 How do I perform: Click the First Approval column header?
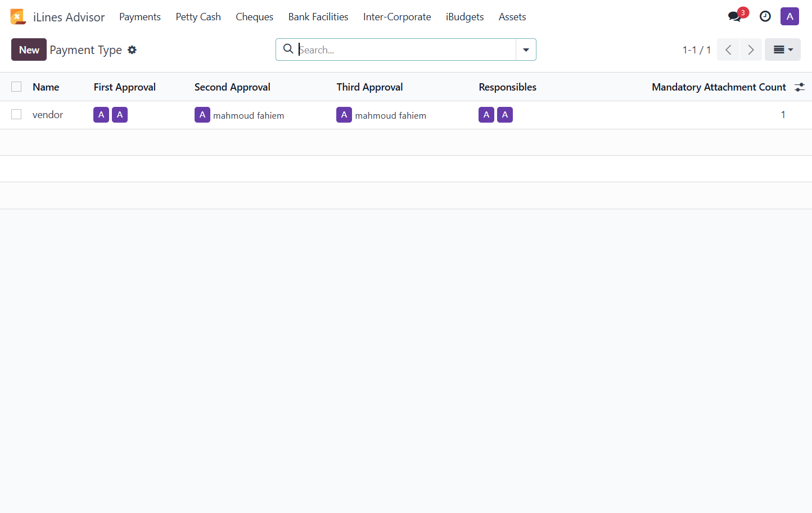[125, 87]
